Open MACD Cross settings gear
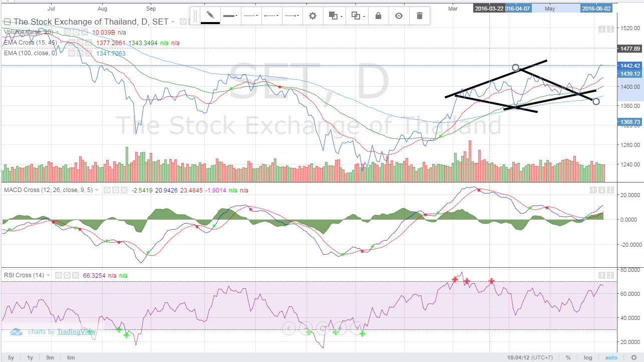 click(116, 190)
